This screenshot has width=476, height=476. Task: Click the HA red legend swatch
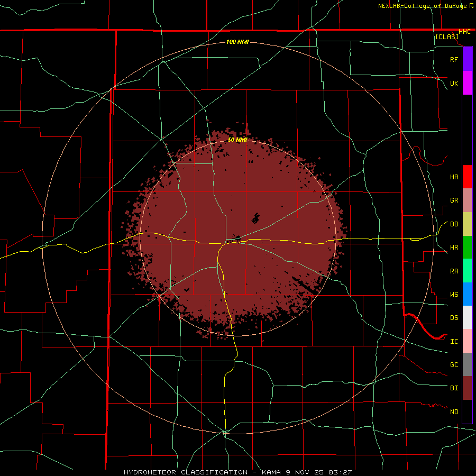[467, 177]
